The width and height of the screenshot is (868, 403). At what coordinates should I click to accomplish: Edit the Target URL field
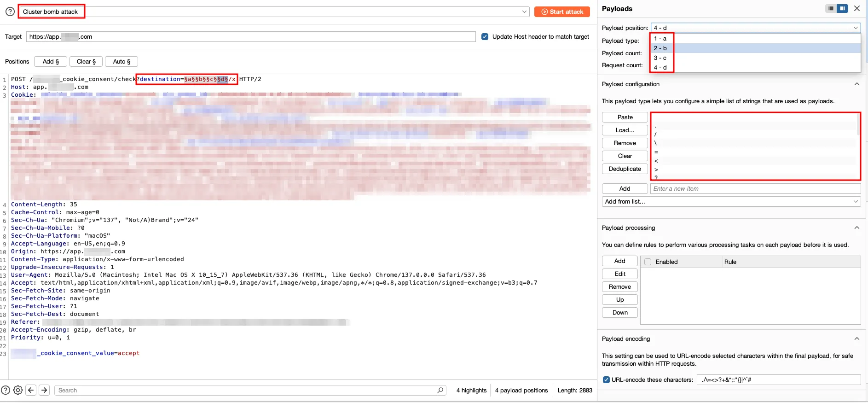point(251,37)
